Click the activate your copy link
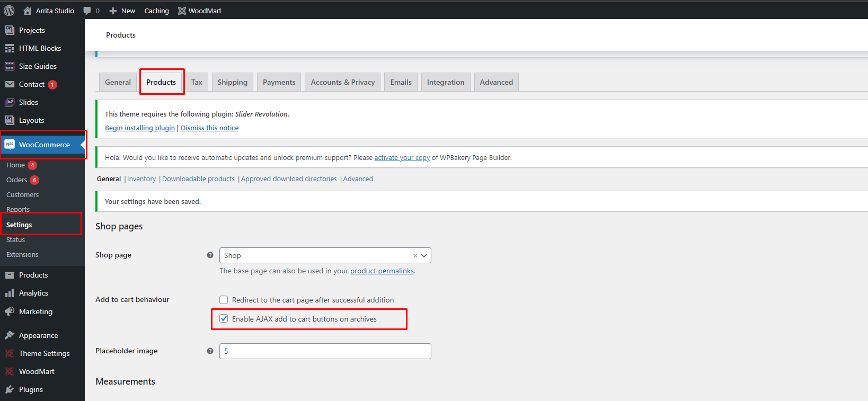 pos(402,157)
